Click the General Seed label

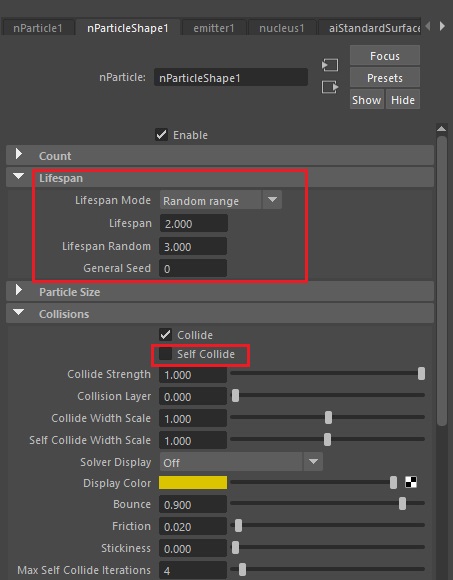coord(117,268)
